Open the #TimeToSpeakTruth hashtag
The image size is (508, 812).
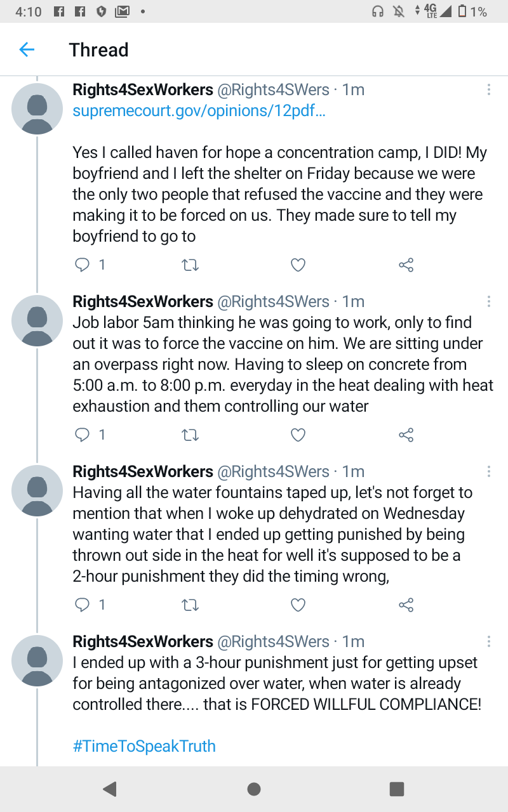[144, 746]
